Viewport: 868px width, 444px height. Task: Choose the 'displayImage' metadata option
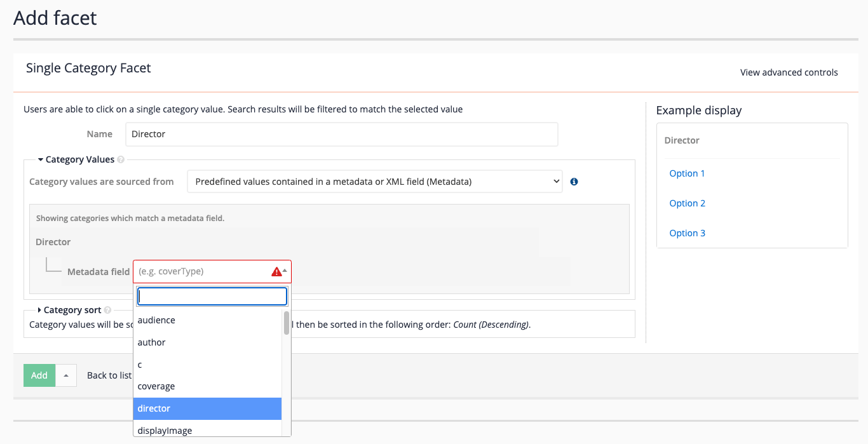(x=207, y=430)
